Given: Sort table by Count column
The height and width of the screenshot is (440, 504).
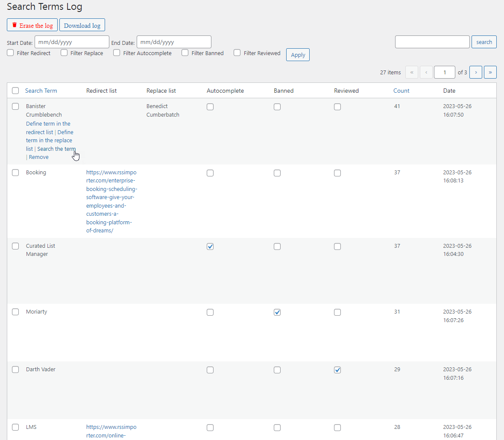Looking at the screenshot, I should click(401, 91).
